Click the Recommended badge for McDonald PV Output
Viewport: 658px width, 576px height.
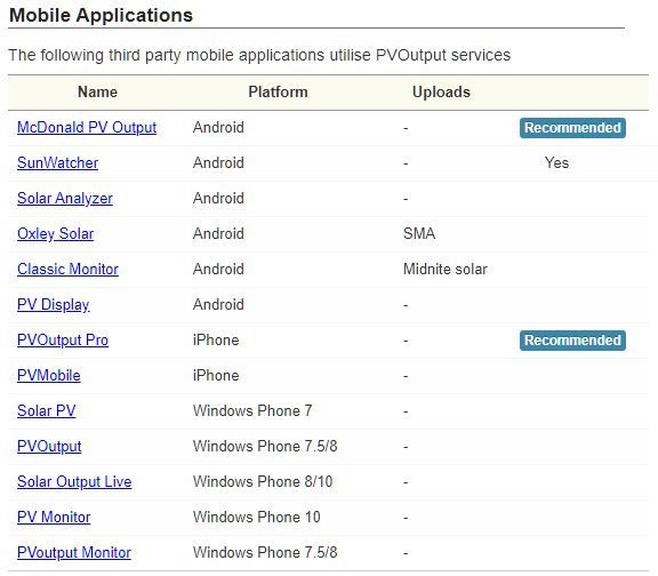573,128
